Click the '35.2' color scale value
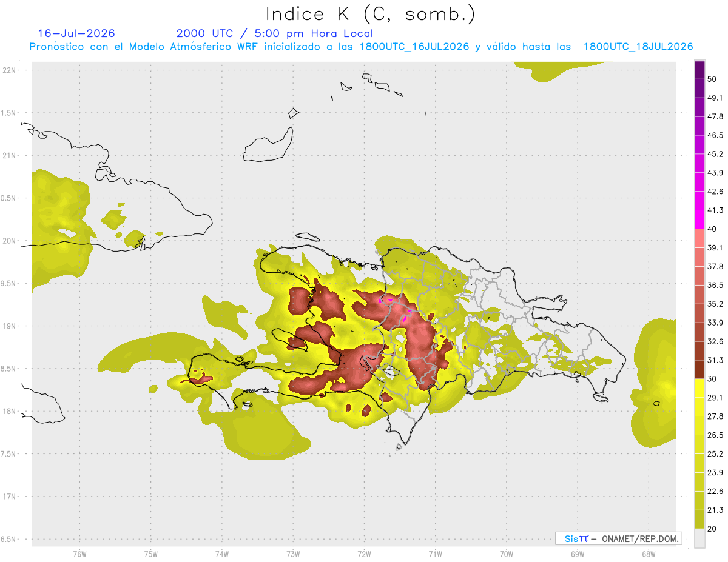The height and width of the screenshot is (562, 728). (x=715, y=304)
